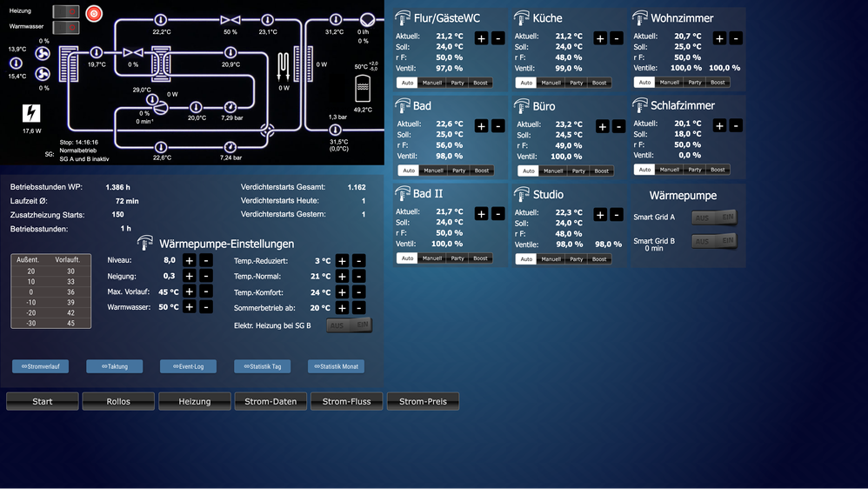This screenshot has width=868, height=489.
Task: Select Boost mode for Küche
Action: tap(599, 83)
